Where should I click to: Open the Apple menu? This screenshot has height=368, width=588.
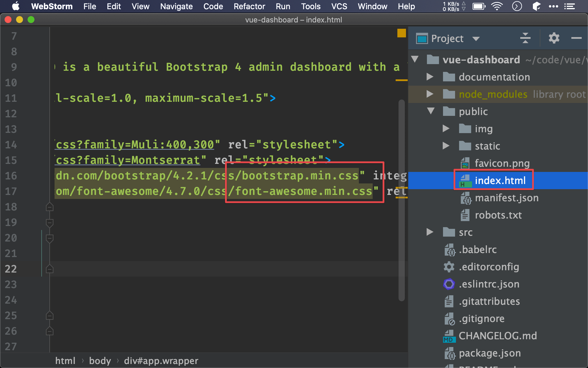click(16, 6)
